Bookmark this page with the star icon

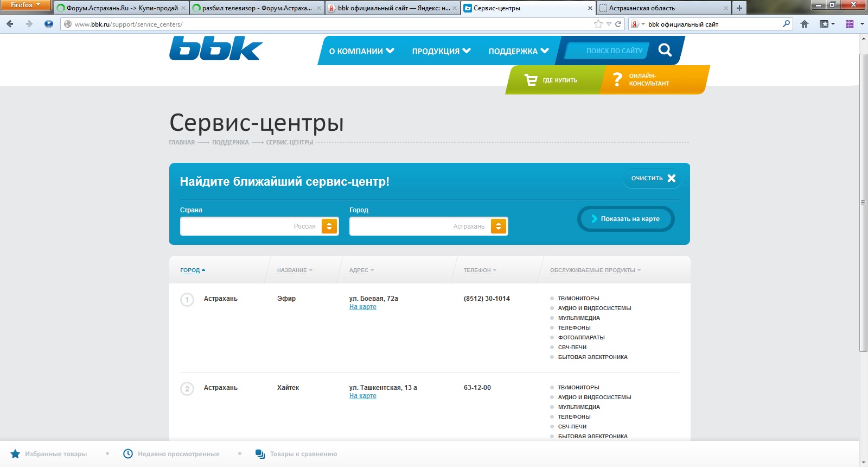coord(598,24)
